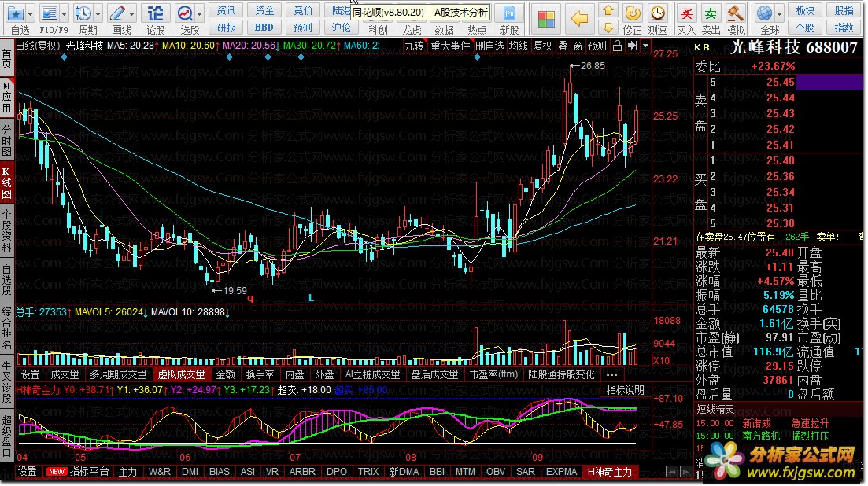Expand the more indicators '...' button
Viewport: 868px width, 486px height.
611,375
